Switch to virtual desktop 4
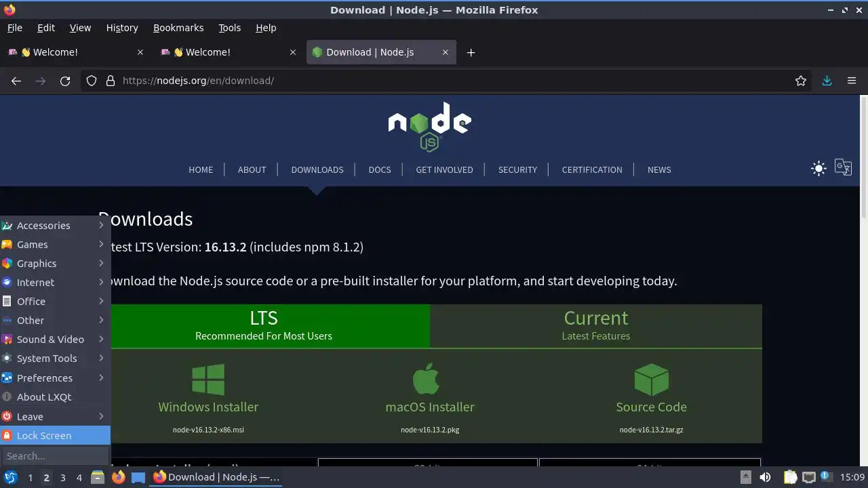The image size is (868, 488). coord(79,477)
